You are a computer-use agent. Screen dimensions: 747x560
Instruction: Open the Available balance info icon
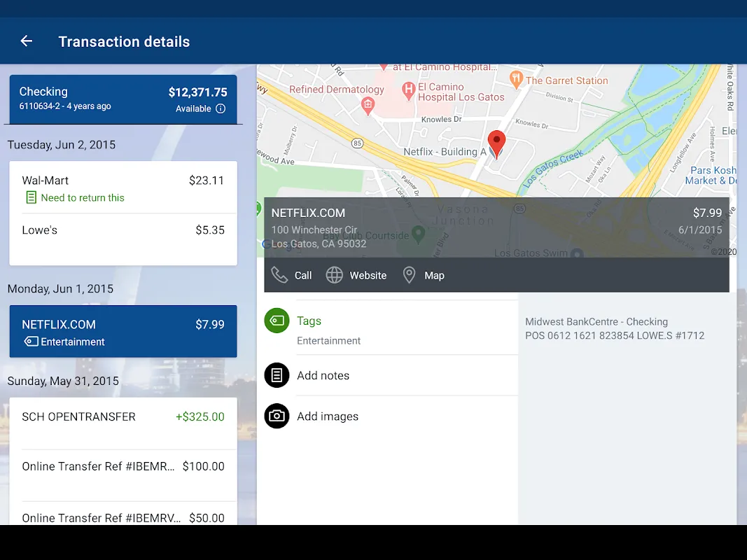pos(221,108)
